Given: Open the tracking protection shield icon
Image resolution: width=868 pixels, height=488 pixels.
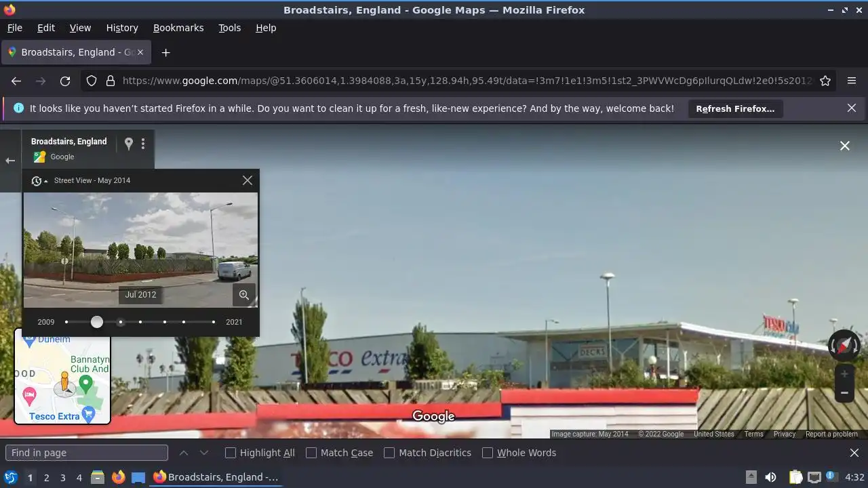Looking at the screenshot, I should (x=92, y=81).
